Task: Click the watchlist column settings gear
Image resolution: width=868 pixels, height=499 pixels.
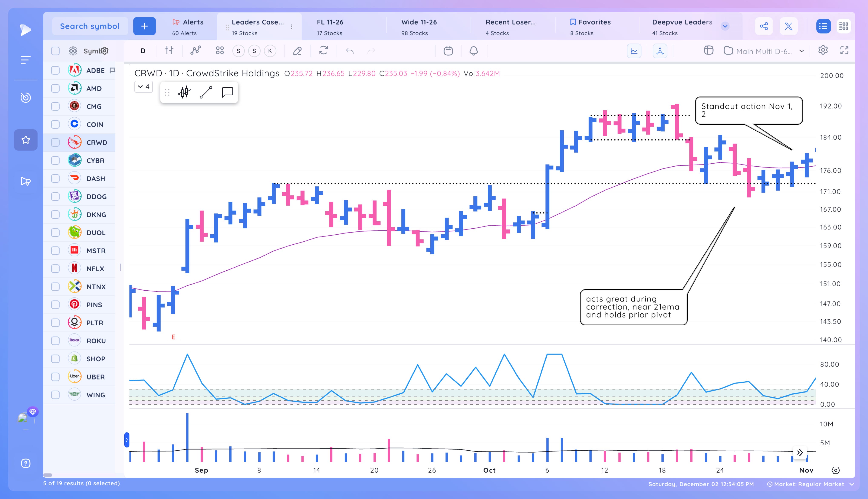Action: coord(73,51)
